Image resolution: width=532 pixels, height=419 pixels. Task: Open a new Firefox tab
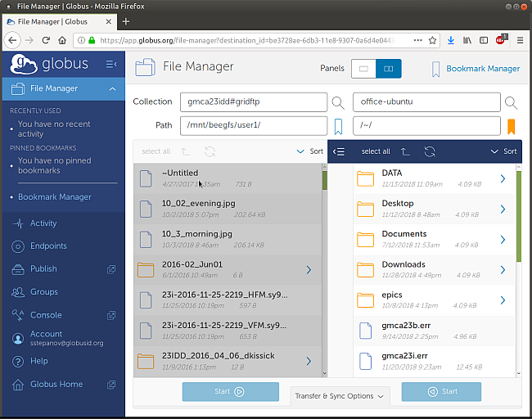click(126, 22)
